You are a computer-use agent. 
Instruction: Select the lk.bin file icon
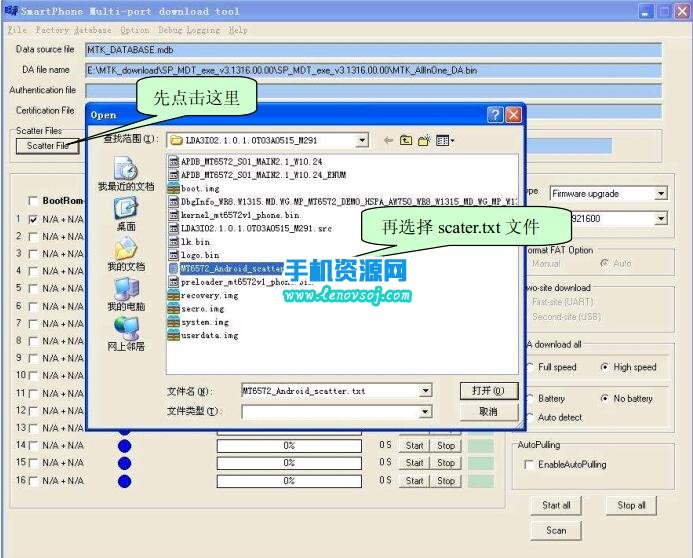173,242
